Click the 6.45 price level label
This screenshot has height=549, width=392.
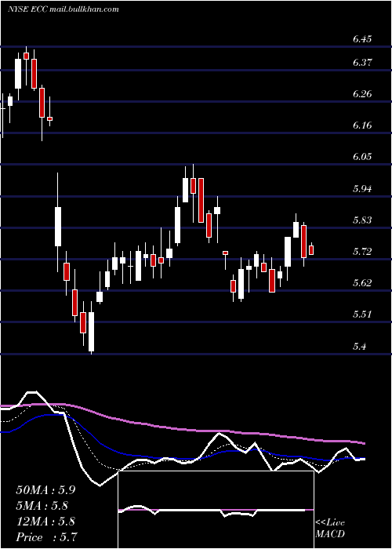(362, 39)
